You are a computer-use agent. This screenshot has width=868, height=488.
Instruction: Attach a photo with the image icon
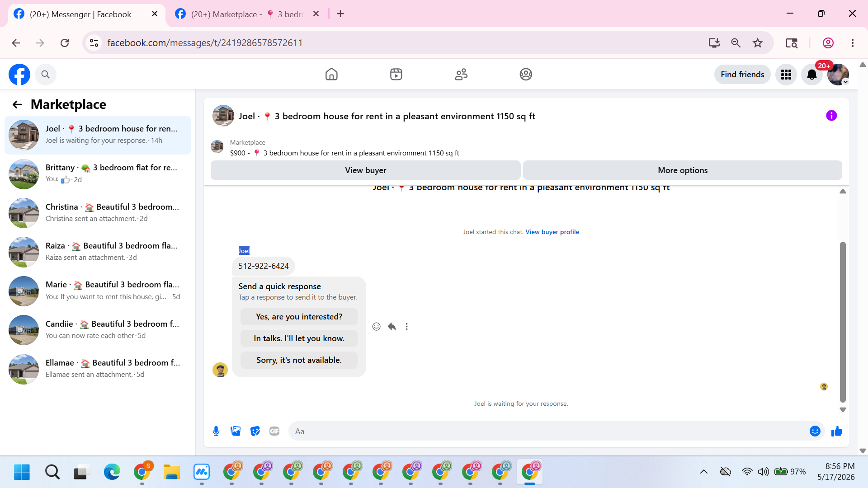(236, 432)
